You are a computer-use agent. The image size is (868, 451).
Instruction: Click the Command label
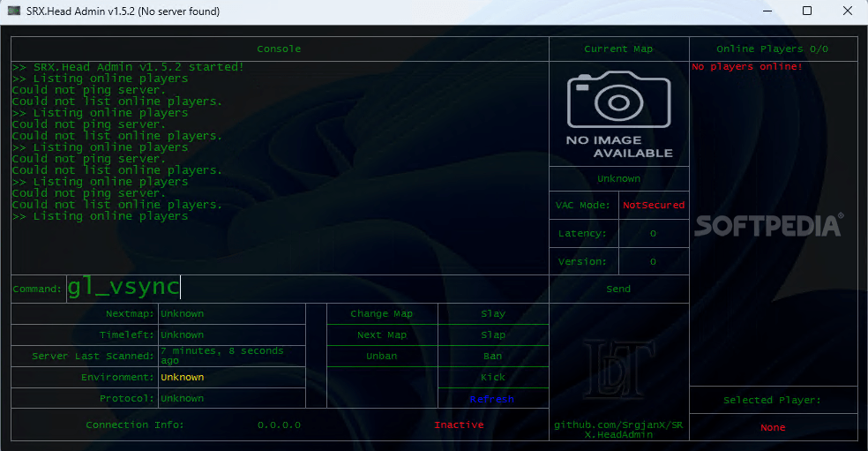[37, 289]
